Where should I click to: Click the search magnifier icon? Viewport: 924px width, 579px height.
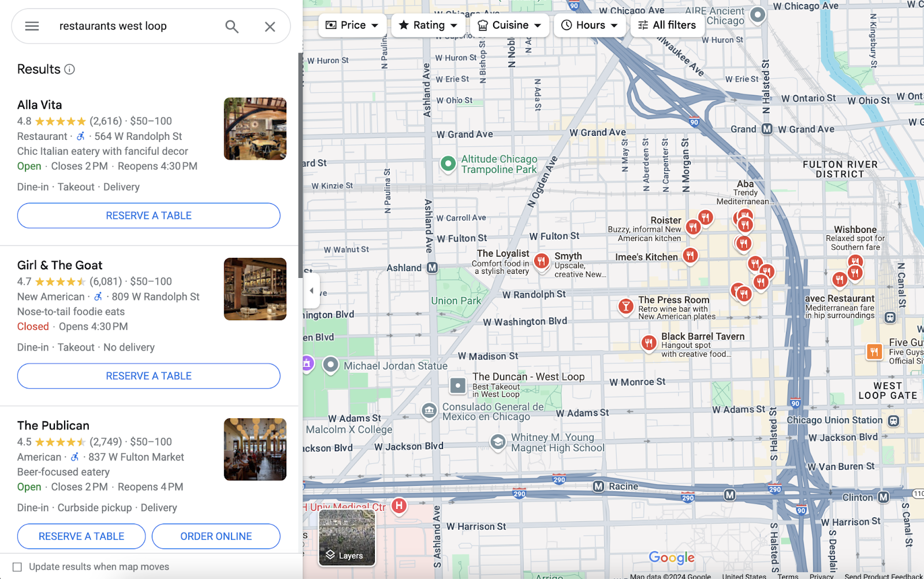click(232, 26)
